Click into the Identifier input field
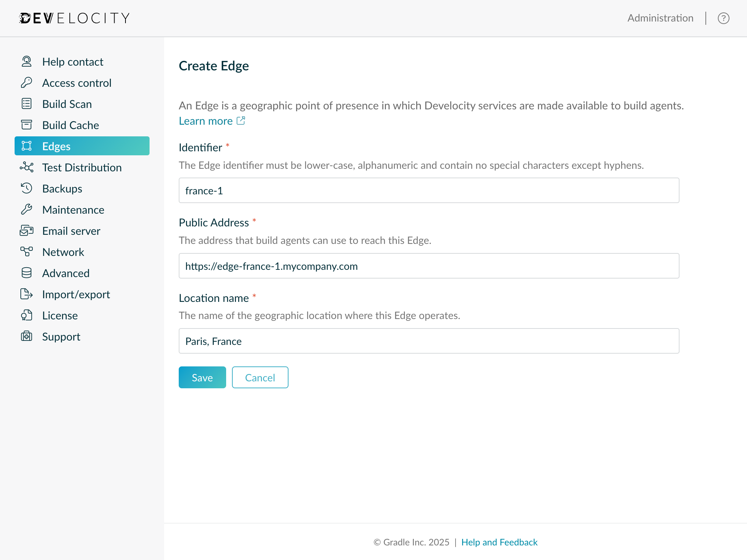 pyautogui.click(x=429, y=191)
